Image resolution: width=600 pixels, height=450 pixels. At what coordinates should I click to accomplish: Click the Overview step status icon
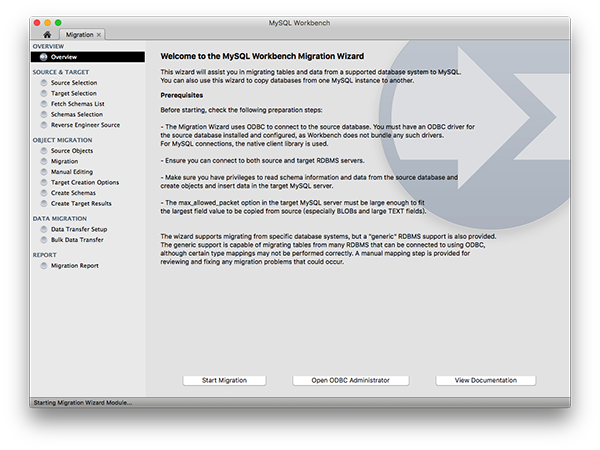(x=44, y=57)
